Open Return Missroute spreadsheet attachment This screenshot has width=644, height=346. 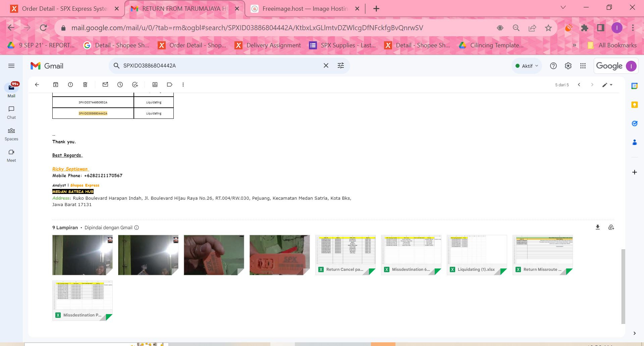pyautogui.click(x=543, y=255)
